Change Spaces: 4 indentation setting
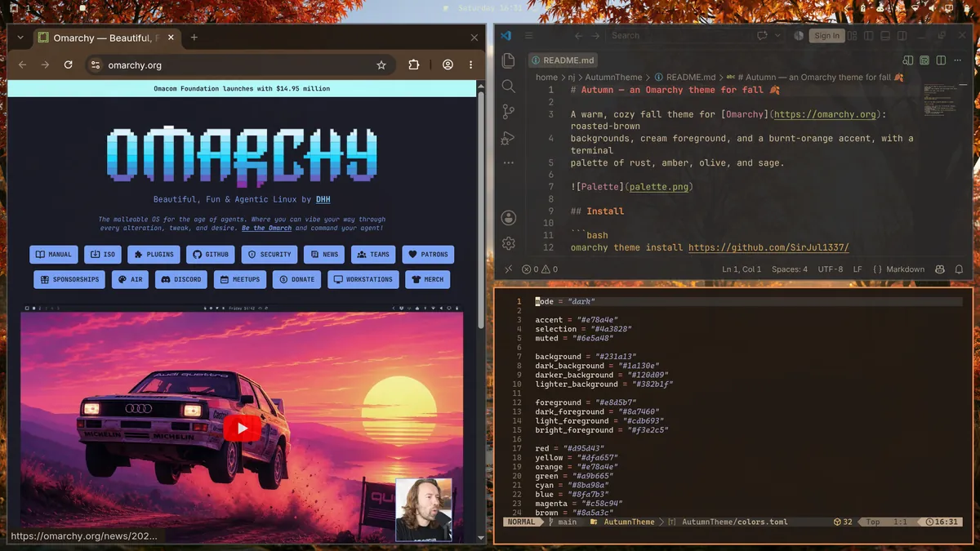The height and width of the screenshot is (551, 980). pos(790,269)
